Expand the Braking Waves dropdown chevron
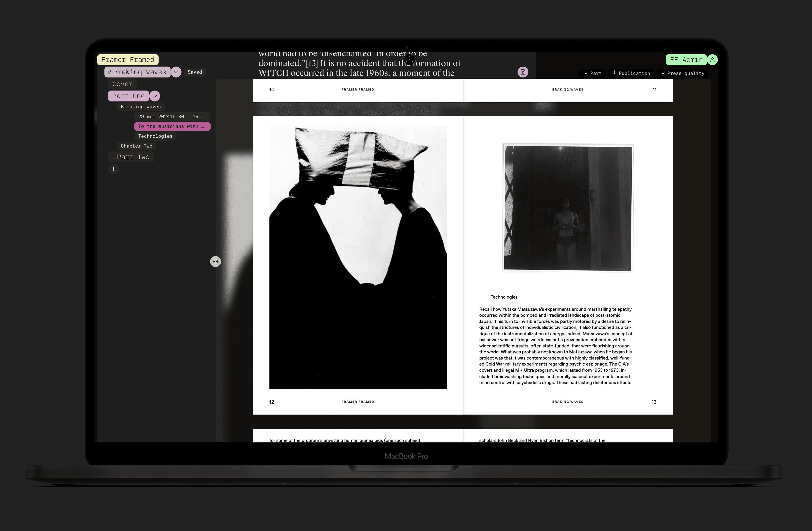Viewport: 812px width, 531px height. click(176, 72)
